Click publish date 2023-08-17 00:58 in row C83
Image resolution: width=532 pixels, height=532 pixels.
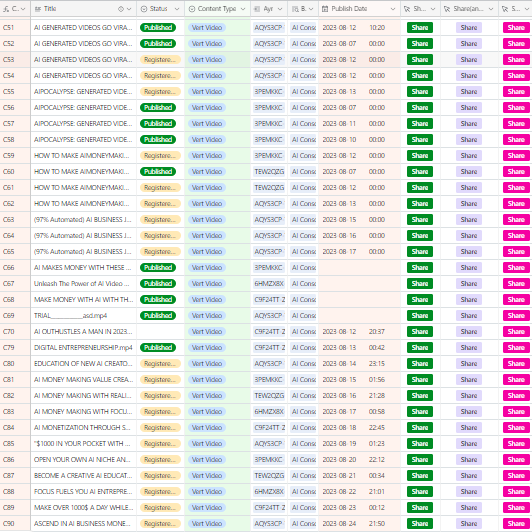click(354, 412)
